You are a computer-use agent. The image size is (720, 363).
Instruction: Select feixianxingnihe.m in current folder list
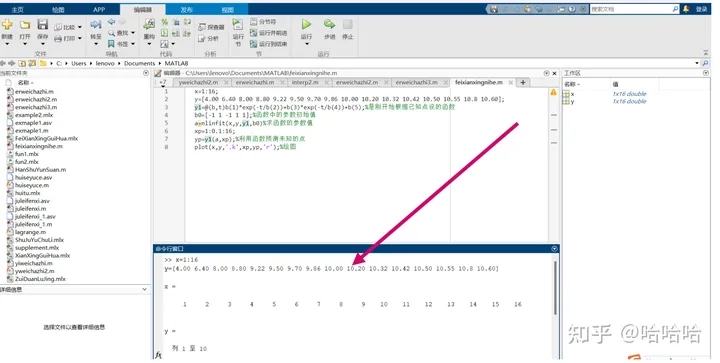(39, 146)
